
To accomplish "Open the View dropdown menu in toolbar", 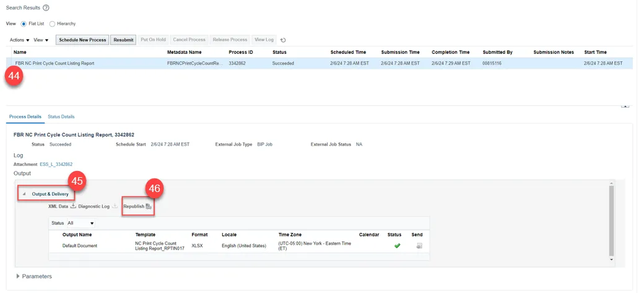I will click(41, 40).
